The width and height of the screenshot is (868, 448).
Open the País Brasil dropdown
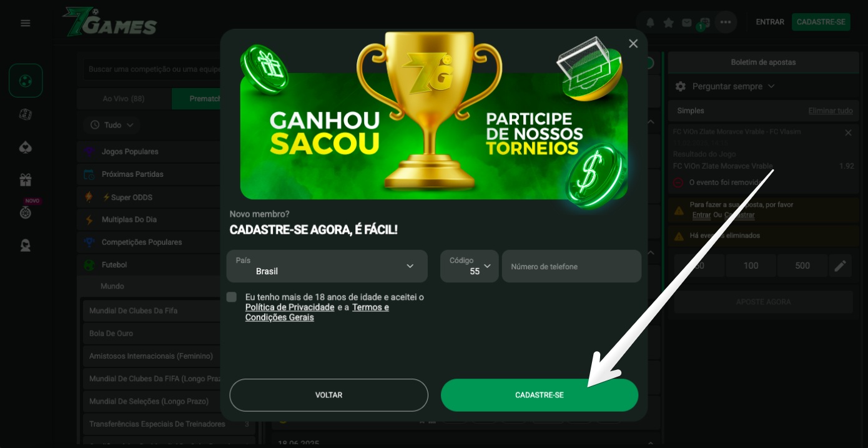point(327,266)
